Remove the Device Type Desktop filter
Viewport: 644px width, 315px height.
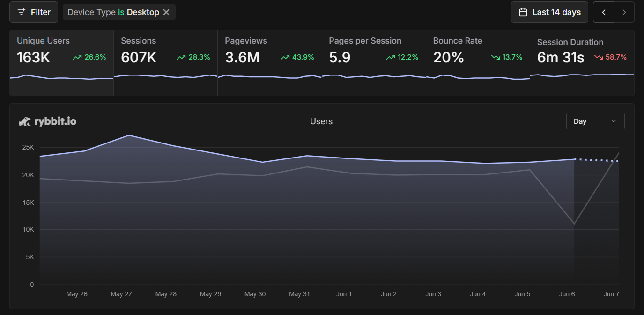pyautogui.click(x=166, y=12)
